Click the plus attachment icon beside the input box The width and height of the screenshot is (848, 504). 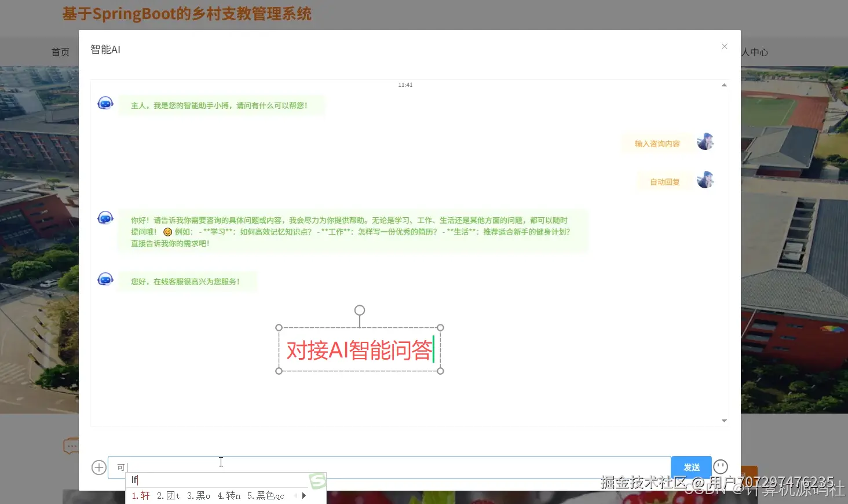98,467
